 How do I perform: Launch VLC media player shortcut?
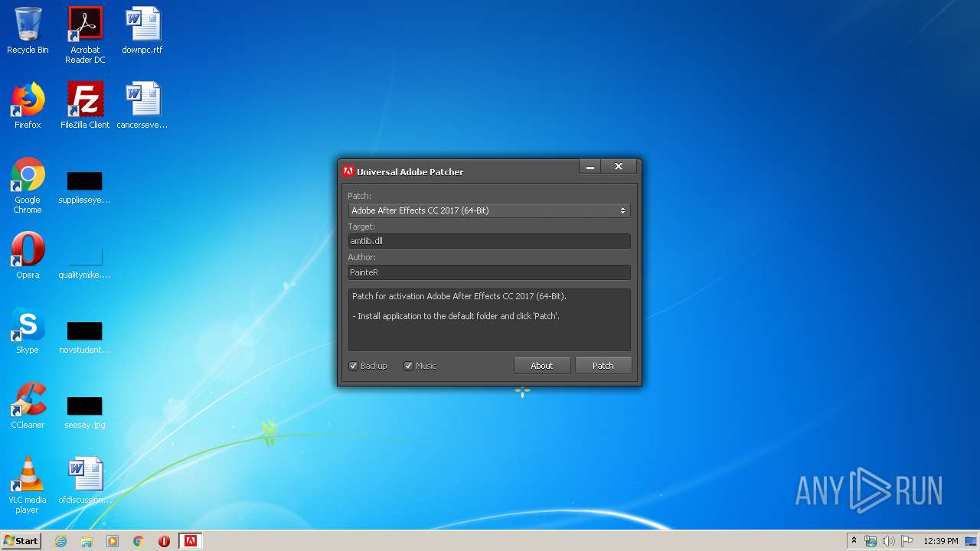(28, 485)
